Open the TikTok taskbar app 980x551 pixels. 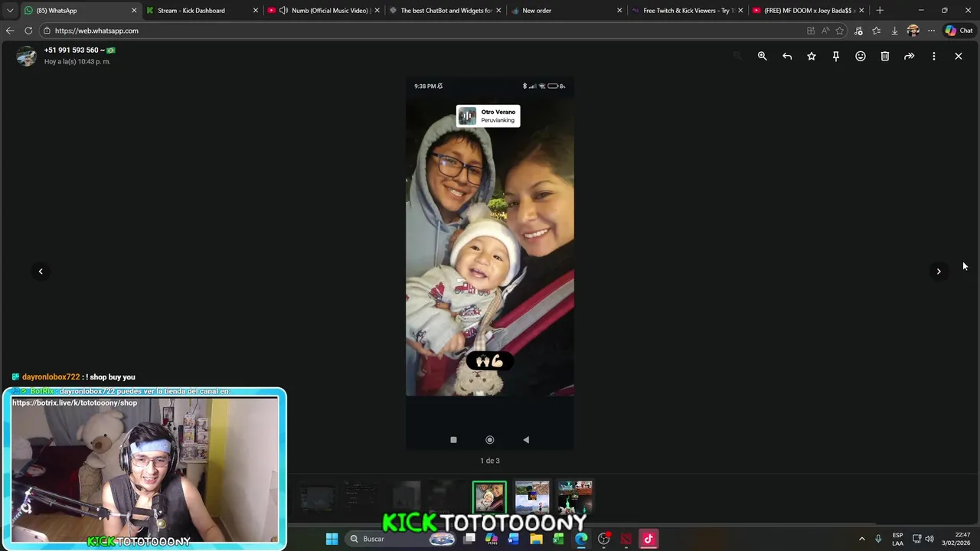tap(648, 539)
